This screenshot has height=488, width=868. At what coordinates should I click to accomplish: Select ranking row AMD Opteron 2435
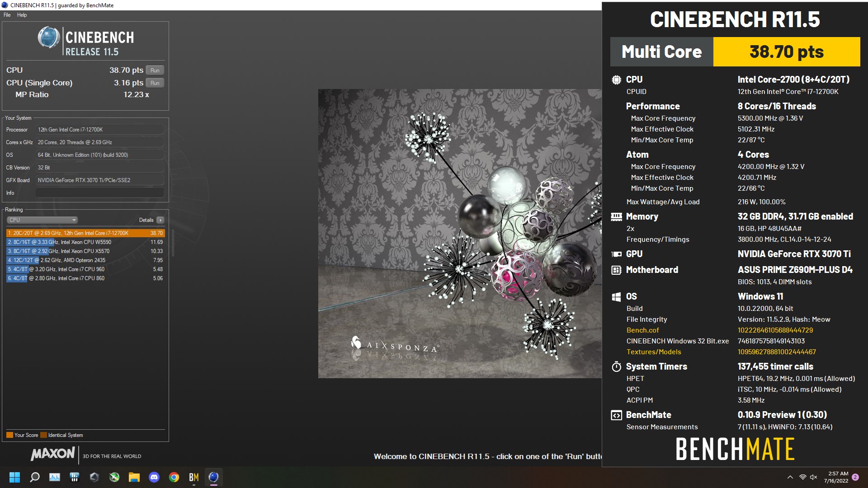85,260
